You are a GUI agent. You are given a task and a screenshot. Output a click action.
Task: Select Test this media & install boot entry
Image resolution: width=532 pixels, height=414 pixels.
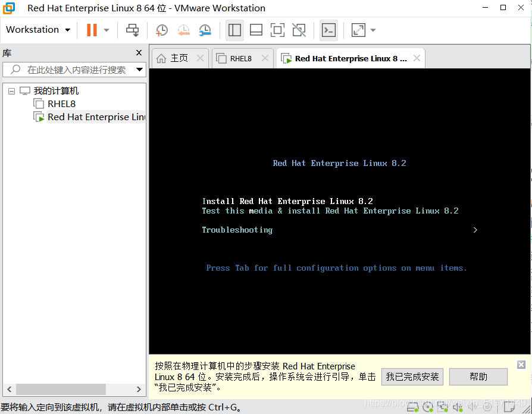(x=330, y=211)
